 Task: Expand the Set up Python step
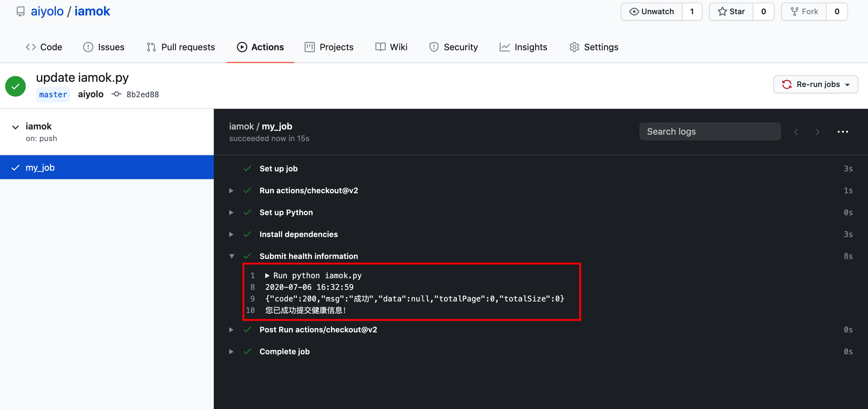(231, 213)
